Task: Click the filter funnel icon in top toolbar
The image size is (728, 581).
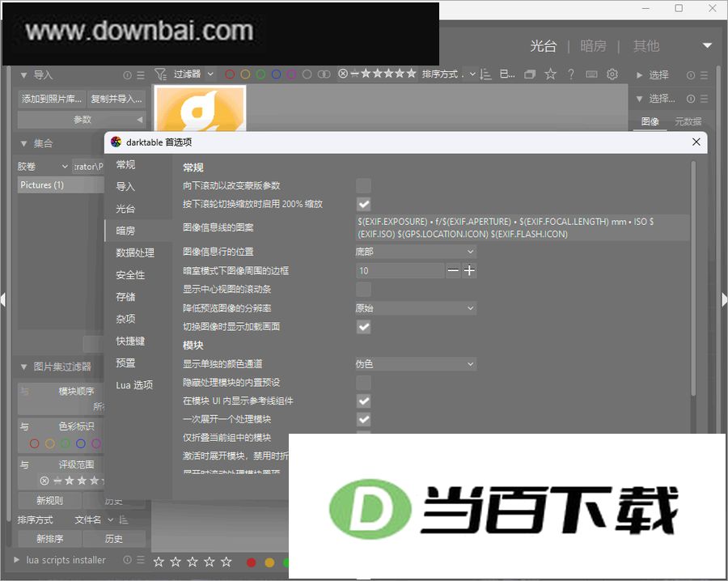Action: click(160, 74)
